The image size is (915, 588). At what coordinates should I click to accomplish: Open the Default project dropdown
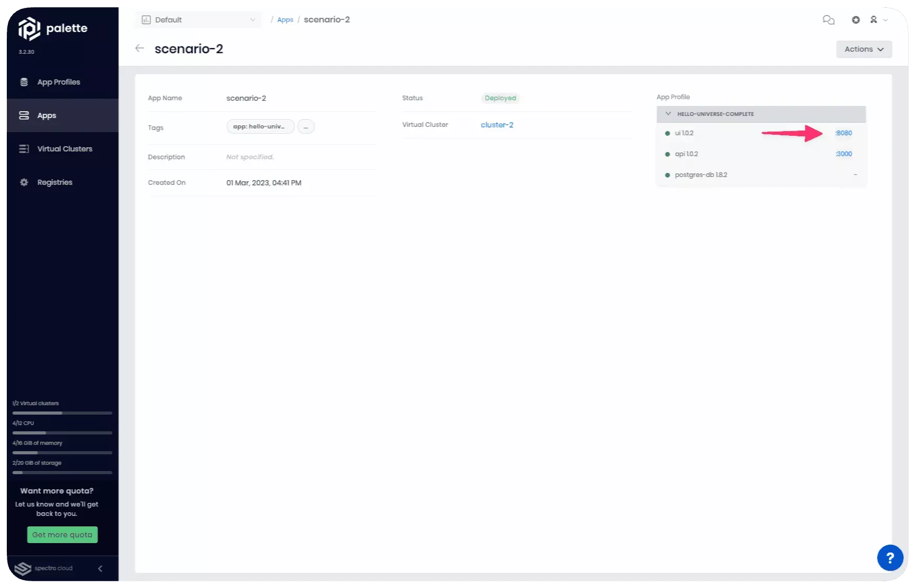pyautogui.click(x=199, y=20)
